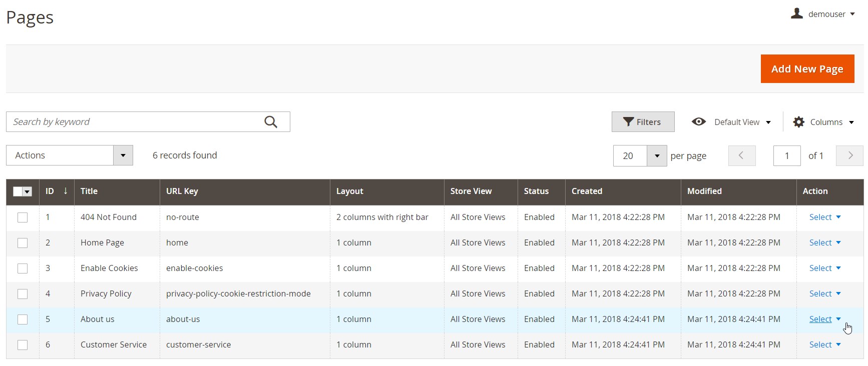
Task: Click the Add New Page button
Action: (807, 69)
